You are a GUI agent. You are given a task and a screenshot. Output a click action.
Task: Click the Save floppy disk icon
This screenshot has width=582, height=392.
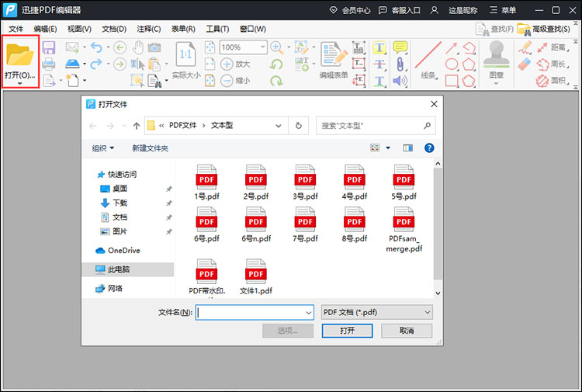pyautogui.click(x=49, y=48)
